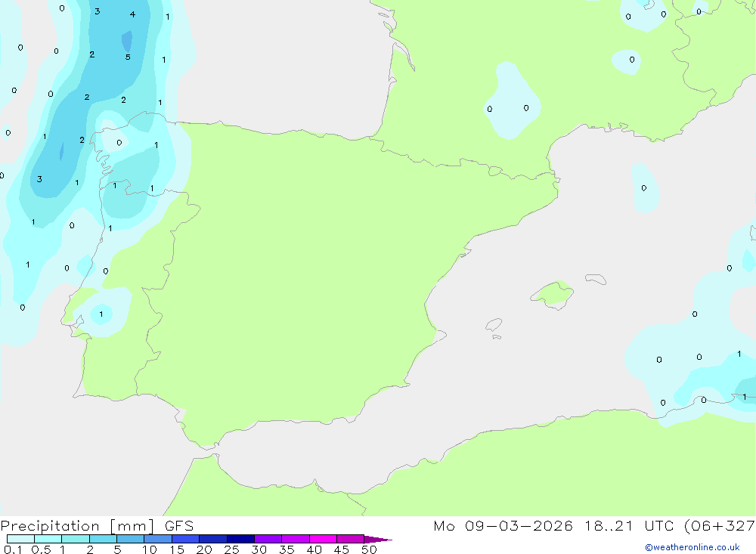Click the Mallorca island on the map
The height and width of the screenshot is (554, 756).
553,294
